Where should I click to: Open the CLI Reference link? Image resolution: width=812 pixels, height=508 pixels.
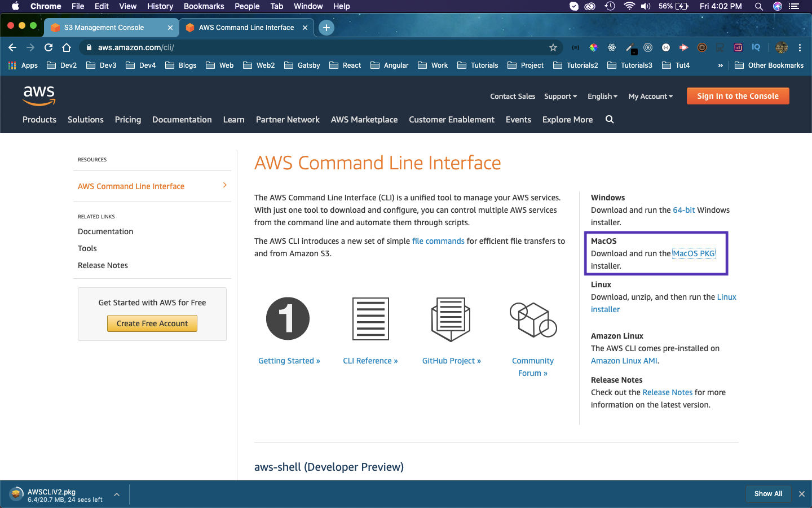[x=370, y=361]
